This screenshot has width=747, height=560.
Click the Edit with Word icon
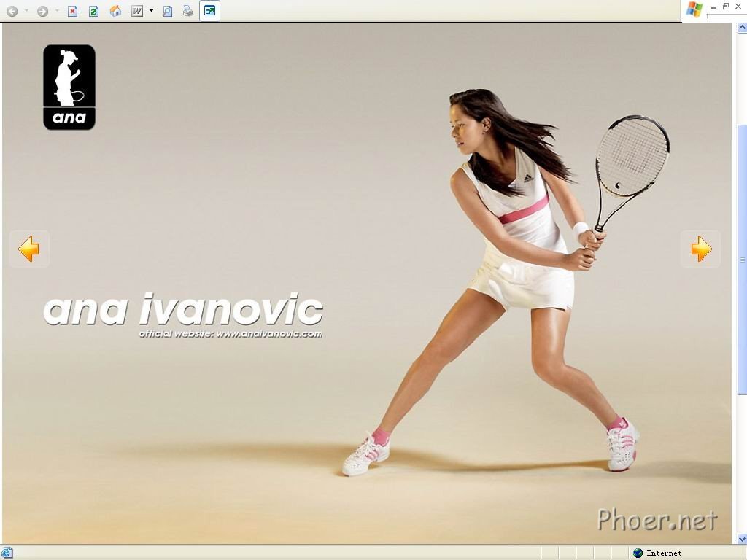(x=137, y=11)
